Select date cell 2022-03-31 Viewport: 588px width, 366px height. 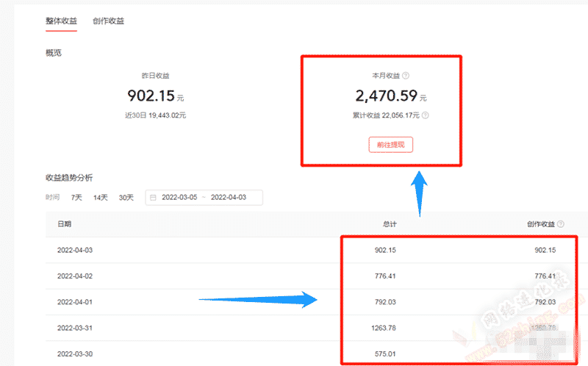pos(75,328)
